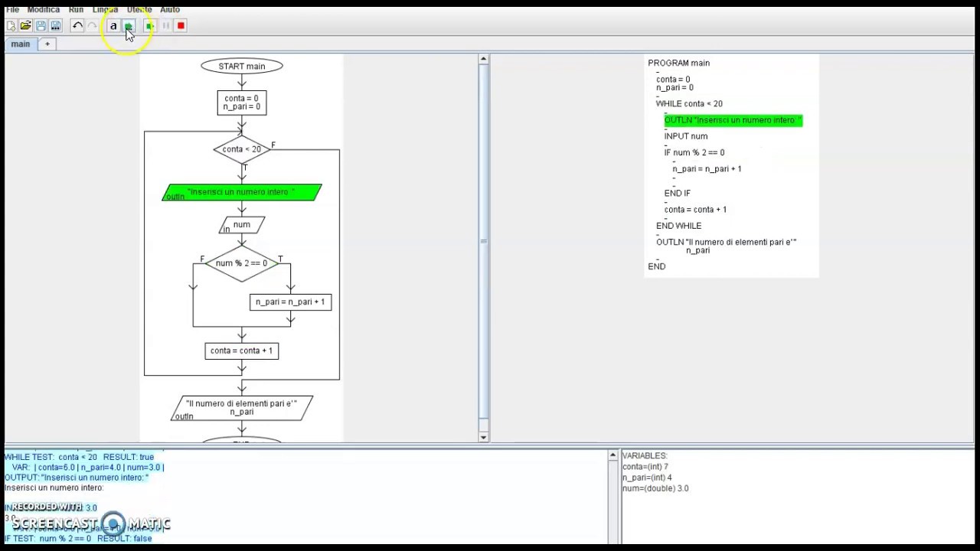Click the 'END WHILE' pseudocode line
This screenshot has width=980, height=551.
pos(679,226)
